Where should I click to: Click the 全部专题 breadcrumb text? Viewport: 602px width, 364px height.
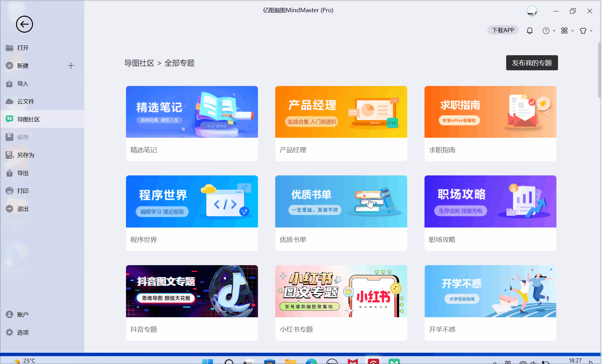pos(179,63)
